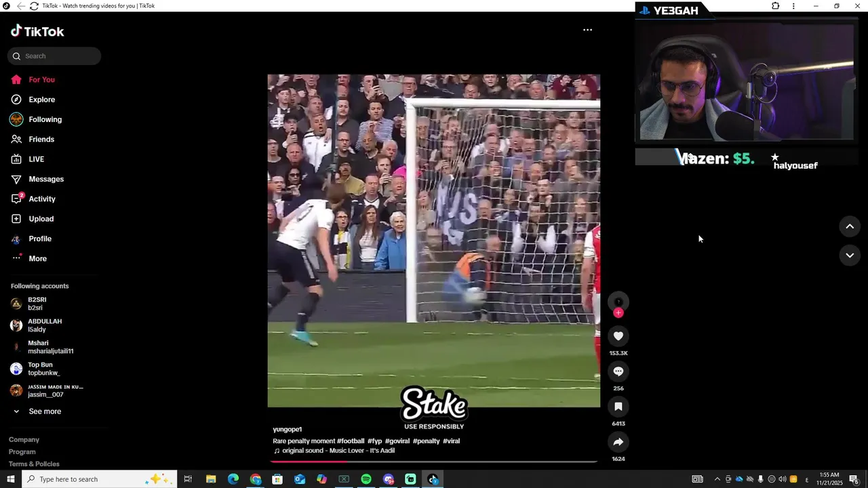Go to next video down arrow
Image resolution: width=868 pixels, height=488 pixels.
(850, 255)
